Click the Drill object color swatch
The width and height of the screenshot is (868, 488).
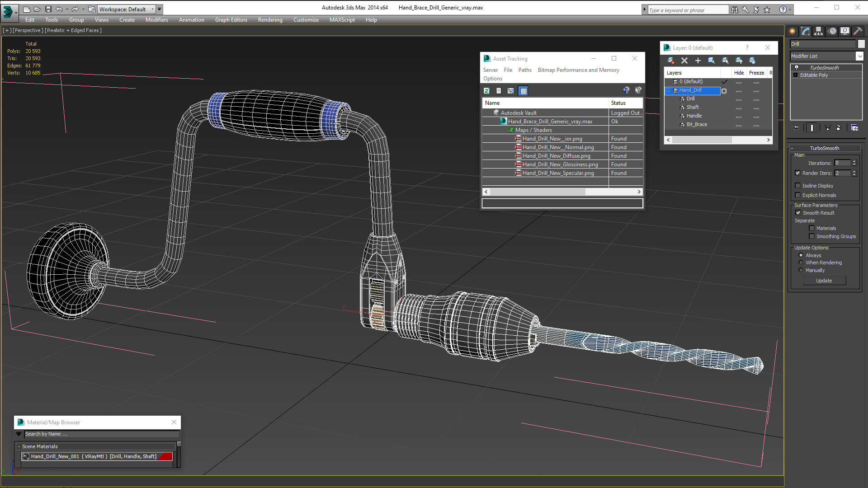(861, 44)
